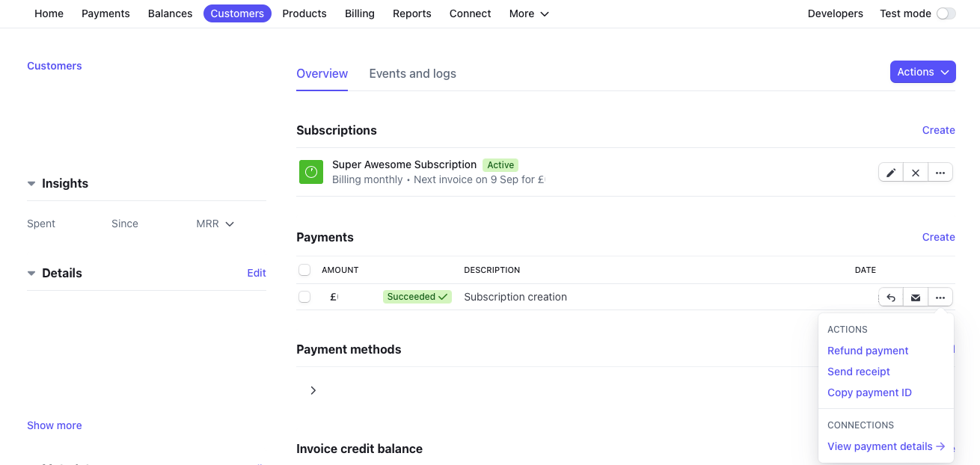Click the green subscription status icon
This screenshot has height=465, width=980.
310,172
